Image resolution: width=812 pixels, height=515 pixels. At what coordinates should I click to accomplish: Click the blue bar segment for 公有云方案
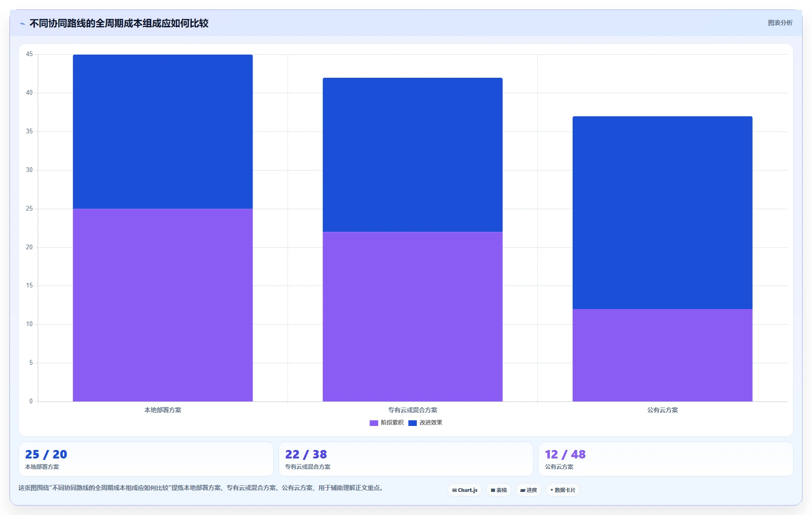click(x=662, y=213)
